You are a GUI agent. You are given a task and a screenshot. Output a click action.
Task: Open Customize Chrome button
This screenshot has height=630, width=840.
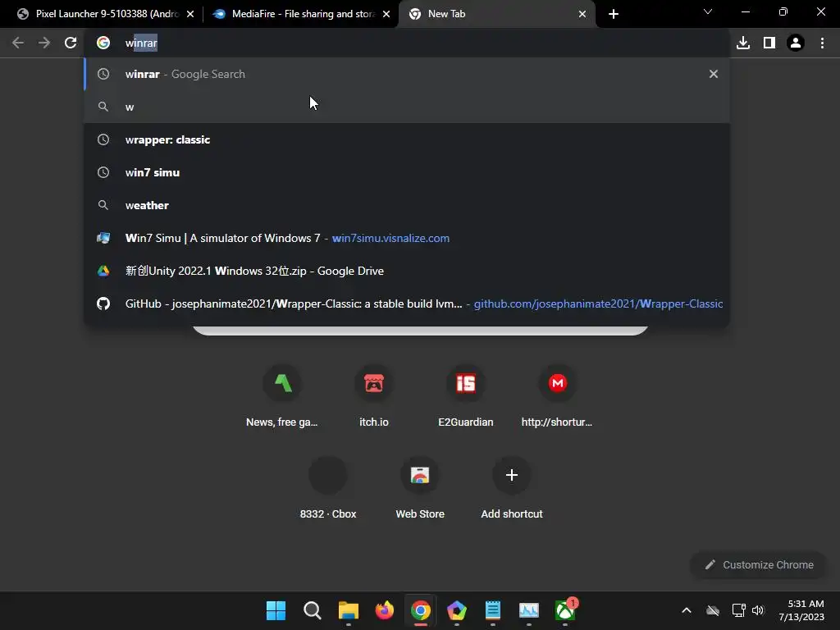(759, 564)
